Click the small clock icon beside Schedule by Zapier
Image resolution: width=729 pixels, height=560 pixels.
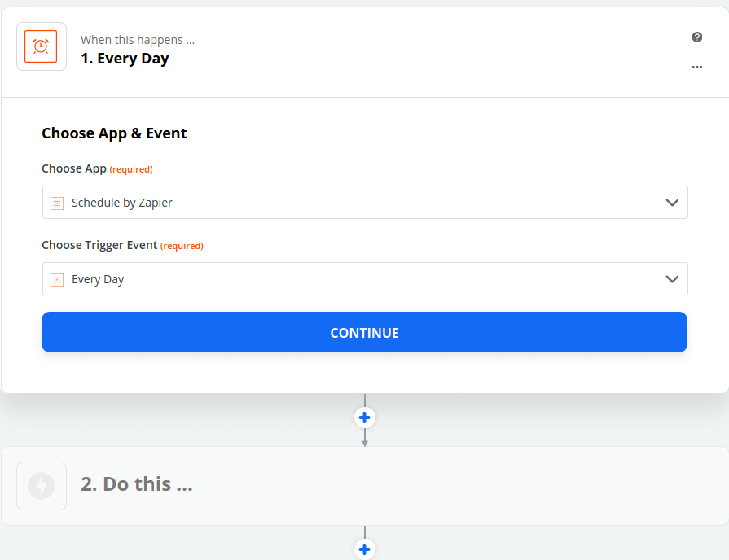(57, 203)
